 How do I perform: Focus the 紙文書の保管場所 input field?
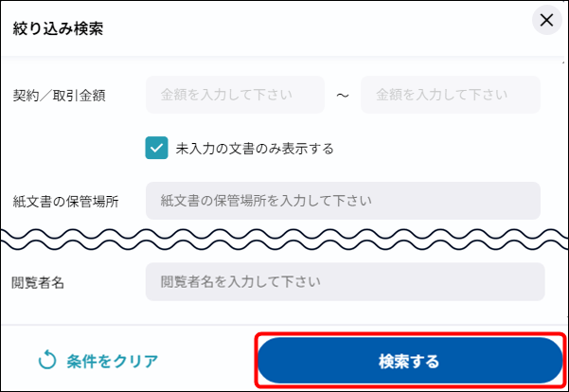coord(343,201)
